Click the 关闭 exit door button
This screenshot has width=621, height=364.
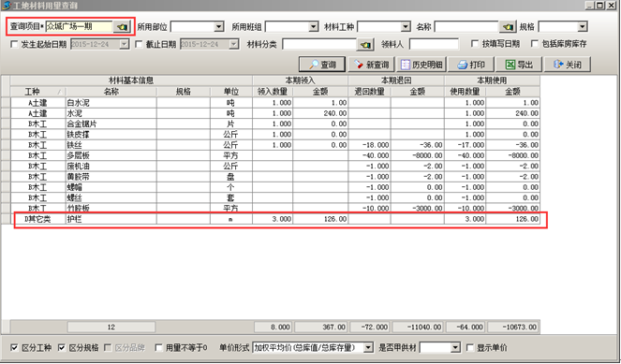[x=568, y=65]
